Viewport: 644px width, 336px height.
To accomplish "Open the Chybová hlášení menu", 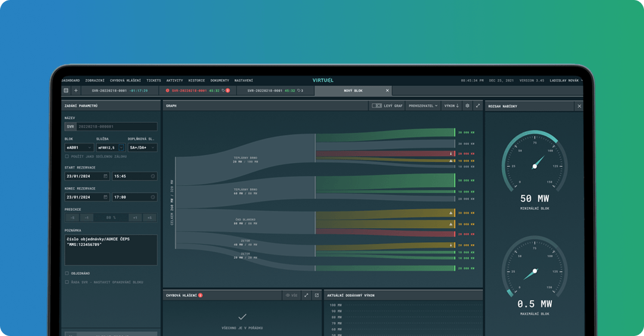I will click(125, 81).
